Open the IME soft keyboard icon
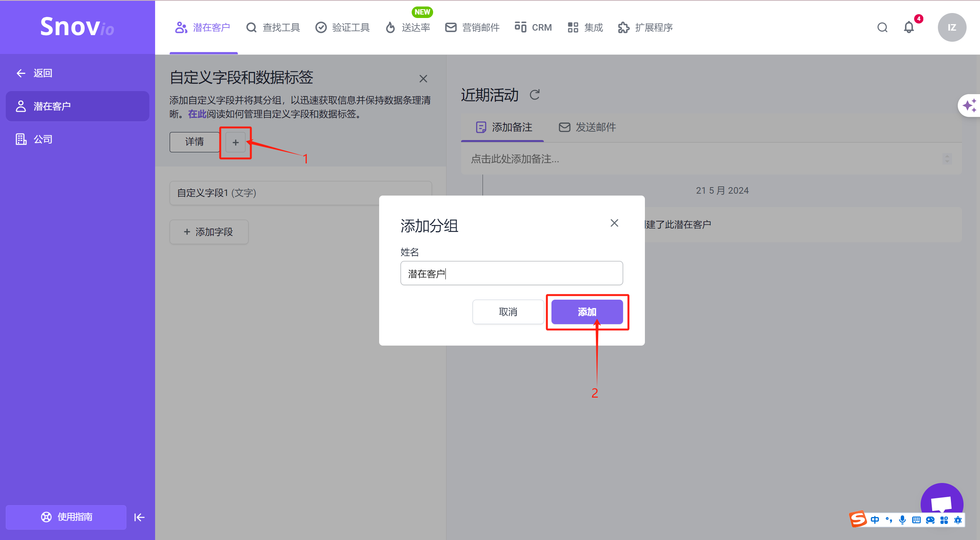Screen dimensions: 980x540 point(916,520)
